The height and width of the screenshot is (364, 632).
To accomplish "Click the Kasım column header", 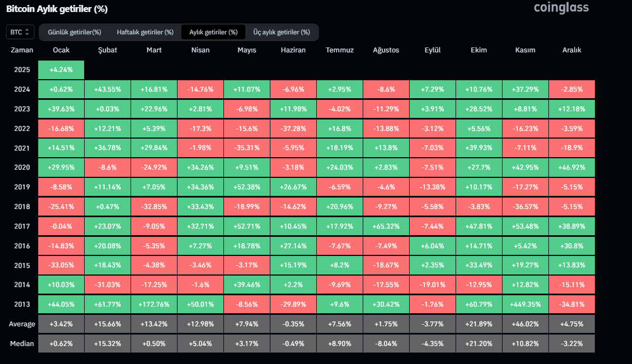I will point(525,50).
